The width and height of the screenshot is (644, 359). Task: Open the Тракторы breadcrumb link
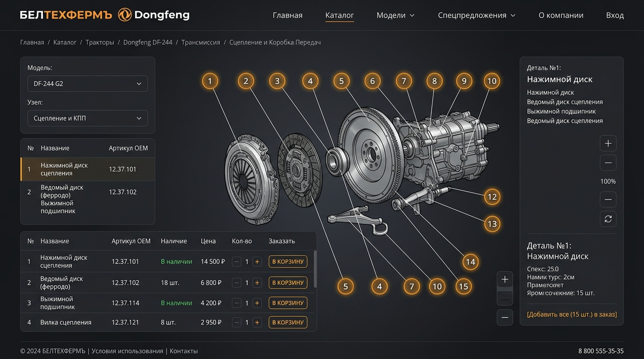tap(100, 42)
